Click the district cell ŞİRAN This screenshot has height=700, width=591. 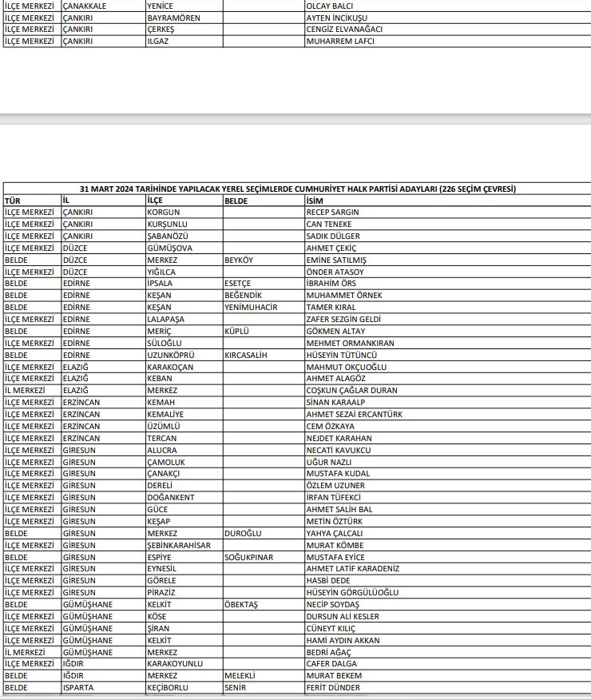[158, 629]
